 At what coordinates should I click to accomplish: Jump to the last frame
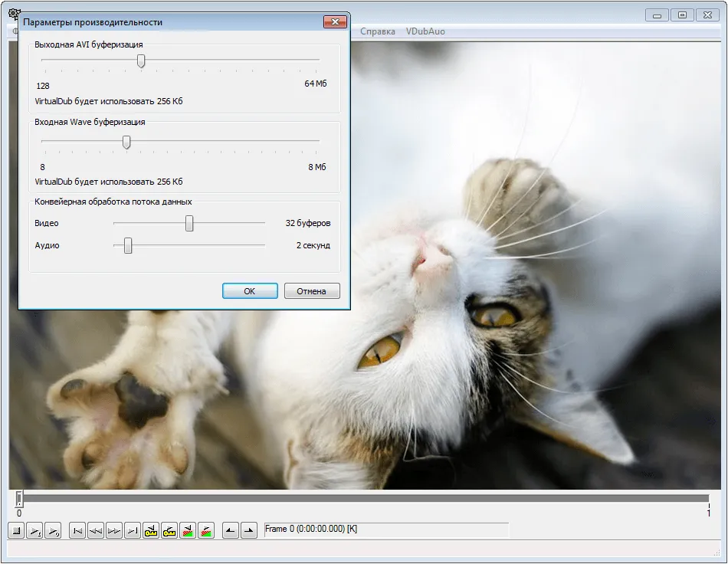(133, 530)
